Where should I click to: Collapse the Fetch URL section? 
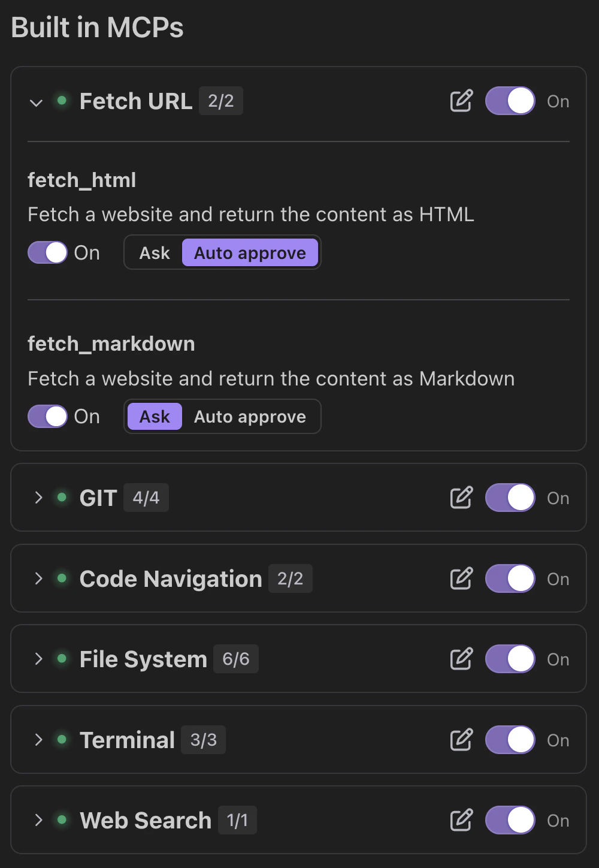tap(37, 103)
